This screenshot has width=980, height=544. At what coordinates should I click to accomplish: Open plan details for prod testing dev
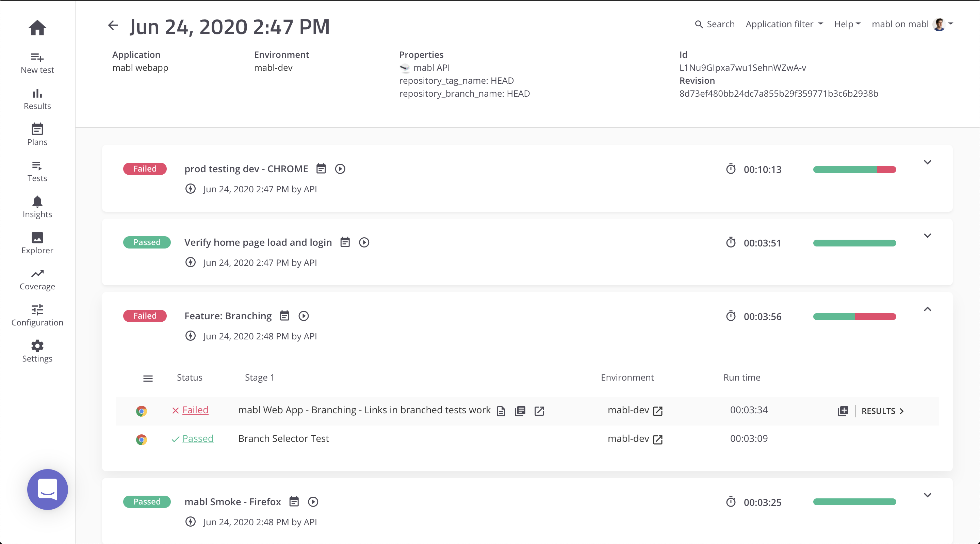pyautogui.click(x=321, y=169)
